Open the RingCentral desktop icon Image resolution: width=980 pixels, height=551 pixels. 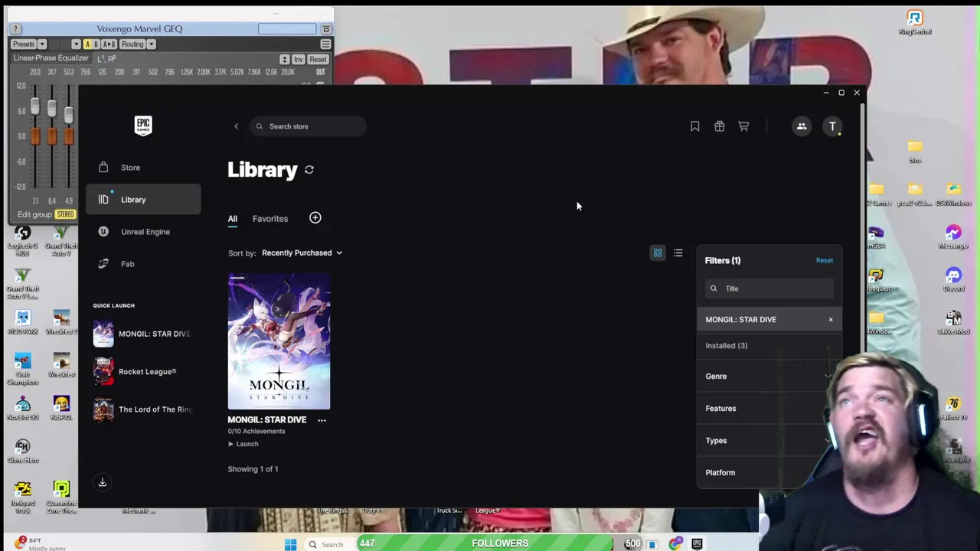pyautogui.click(x=915, y=22)
